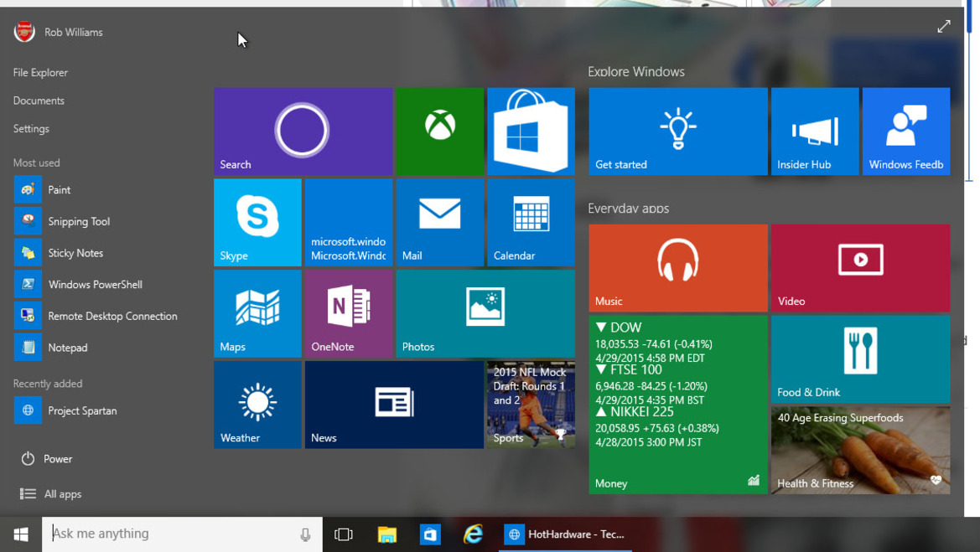Activate the microphone voice search icon
Image resolution: width=980 pixels, height=552 pixels.
pos(306,534)
